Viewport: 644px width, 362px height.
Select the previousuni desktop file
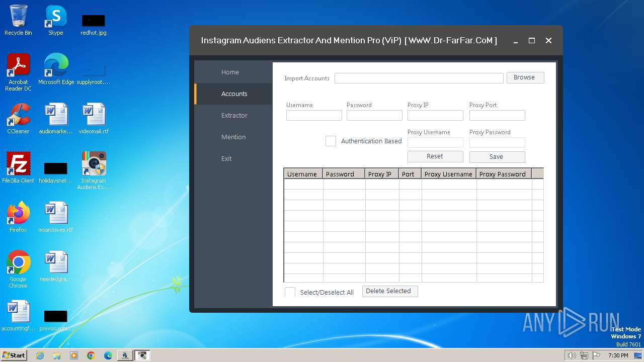click(x=55, y=320)
